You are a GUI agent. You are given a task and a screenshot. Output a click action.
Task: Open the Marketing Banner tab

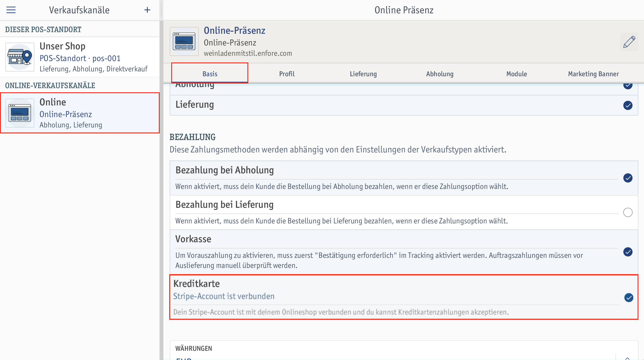(x=593, y=74)
